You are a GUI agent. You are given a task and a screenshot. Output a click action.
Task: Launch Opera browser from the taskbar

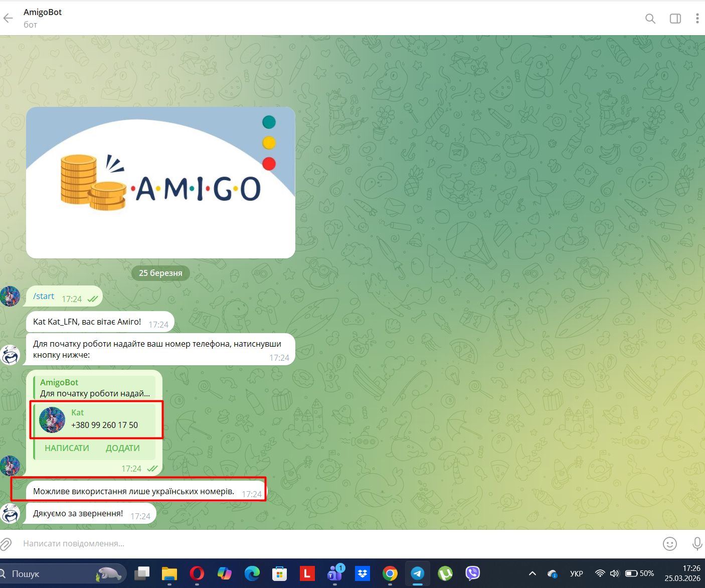pyautogui.click(x=197, y=573)
